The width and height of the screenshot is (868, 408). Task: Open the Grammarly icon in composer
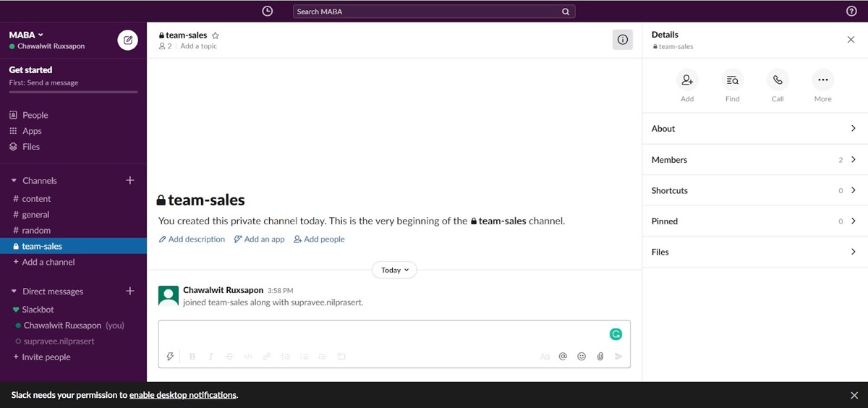(616, 334)
